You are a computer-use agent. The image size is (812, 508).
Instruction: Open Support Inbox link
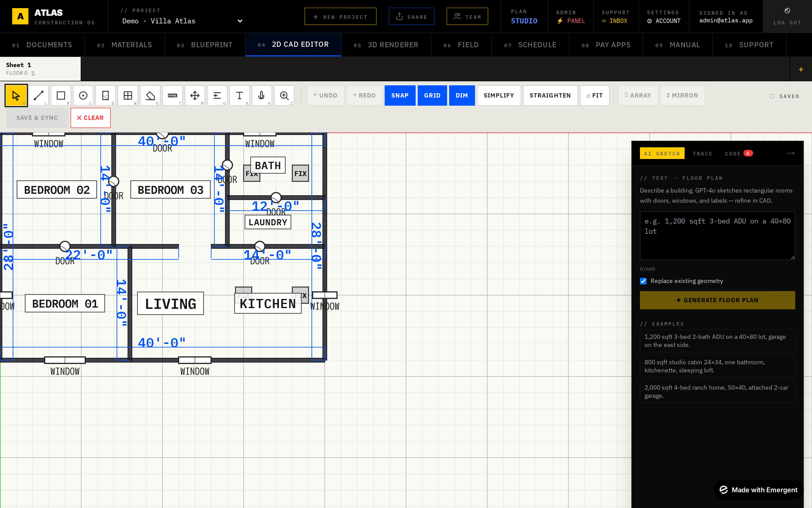pyautogui.click(x=616, y=17)
